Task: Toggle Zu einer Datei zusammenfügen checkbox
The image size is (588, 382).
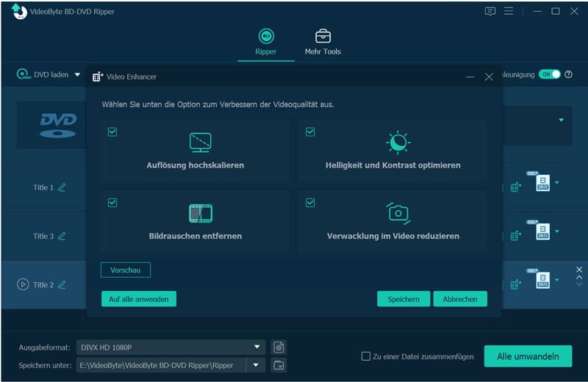Action: point(365,356)
